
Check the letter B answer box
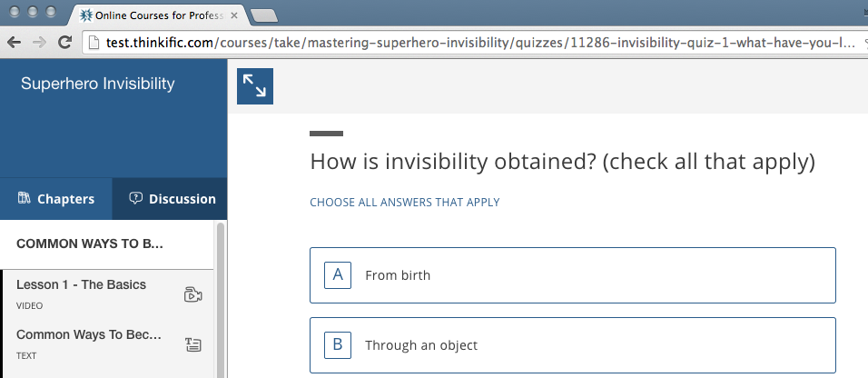[338, 344]
